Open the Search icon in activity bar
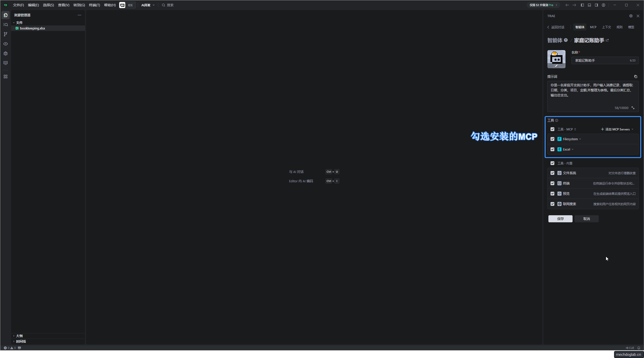This screenshot has width=644, height=358. pos(6,25)
